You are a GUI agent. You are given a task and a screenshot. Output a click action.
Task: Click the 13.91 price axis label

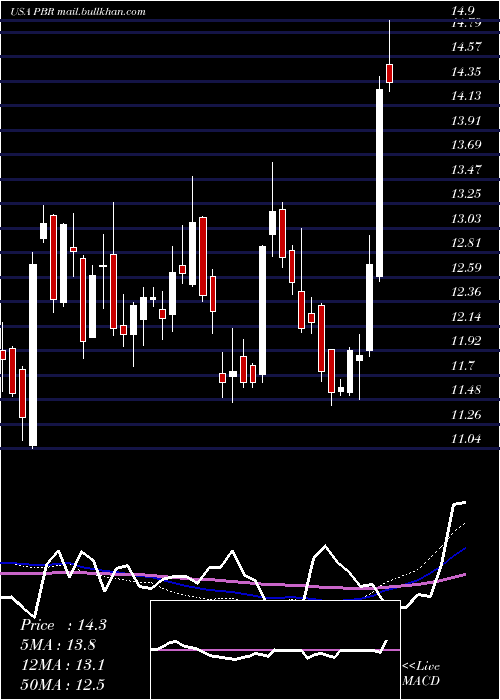[466, 120]
